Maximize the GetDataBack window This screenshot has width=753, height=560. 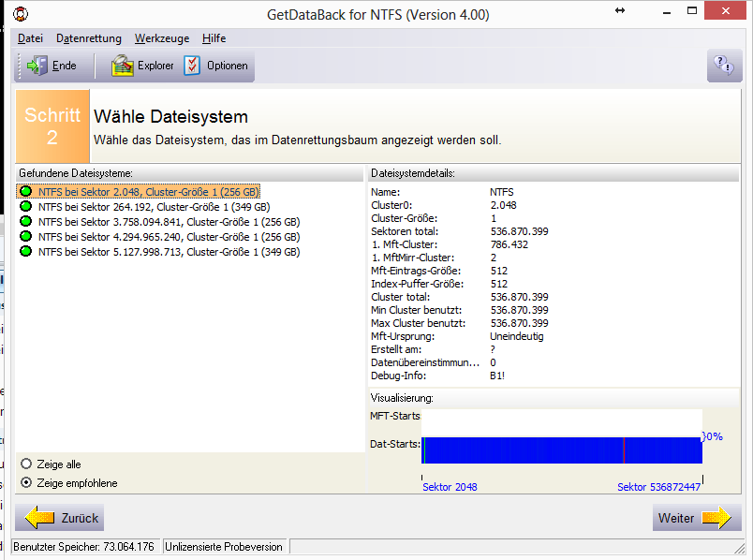692,11
